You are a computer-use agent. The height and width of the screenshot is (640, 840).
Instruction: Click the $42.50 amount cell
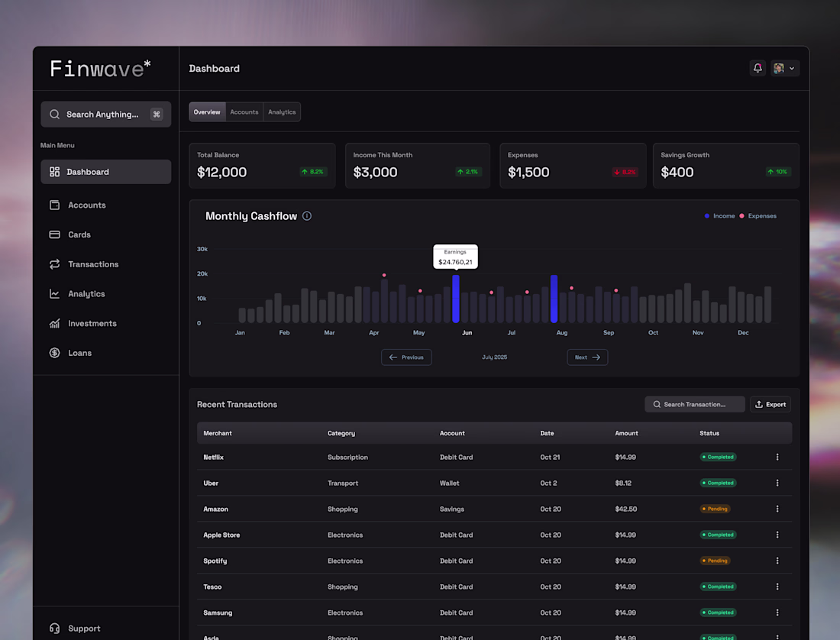coord(625,509)
